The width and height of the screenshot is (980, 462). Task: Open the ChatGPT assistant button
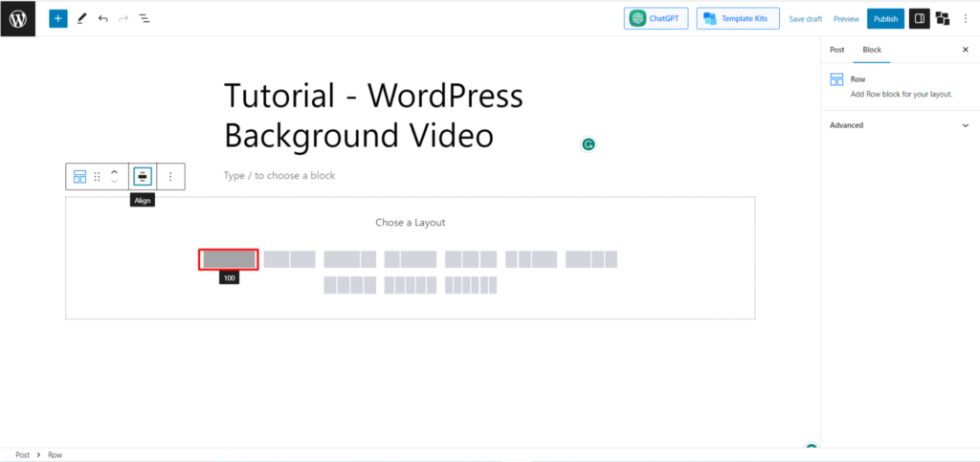tap(656, 19)
